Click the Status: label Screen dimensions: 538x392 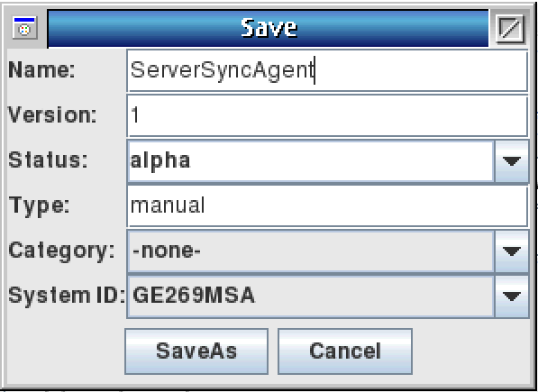[x=48, y=160]
